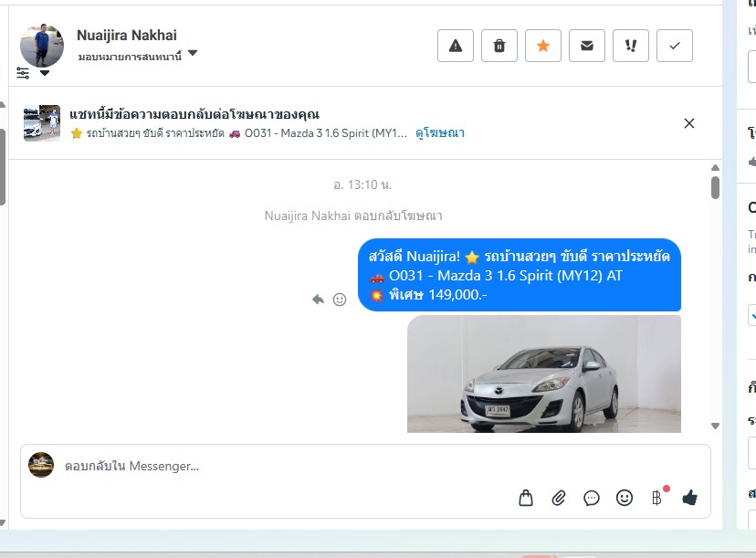Open emoji picker in reply box

click(625, 498)
